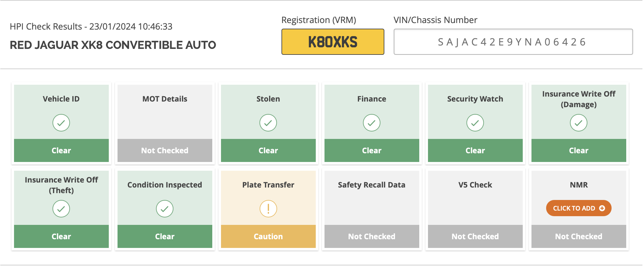Screen dimensions: 644x266
Task: Open MOT Details Not Checked bar
Action: (165, 150)
